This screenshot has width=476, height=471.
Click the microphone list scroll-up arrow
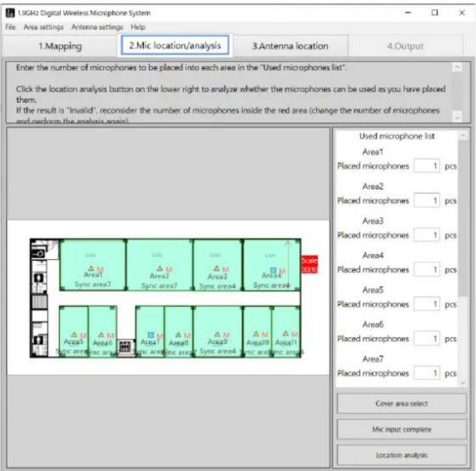(x=463, y=136)
